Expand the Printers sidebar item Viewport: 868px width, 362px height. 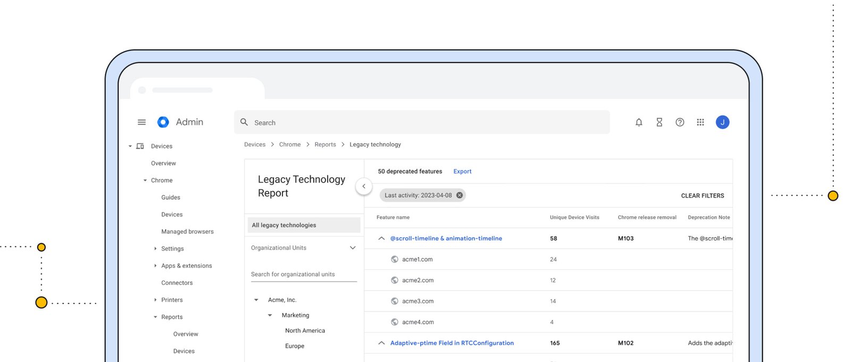tap(155, 300)
